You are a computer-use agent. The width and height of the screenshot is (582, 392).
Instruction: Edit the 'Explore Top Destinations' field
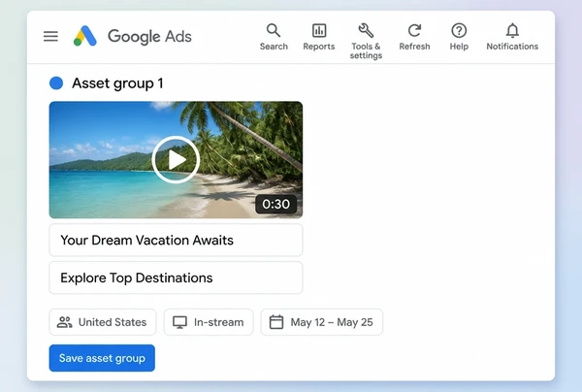point(176,278)
